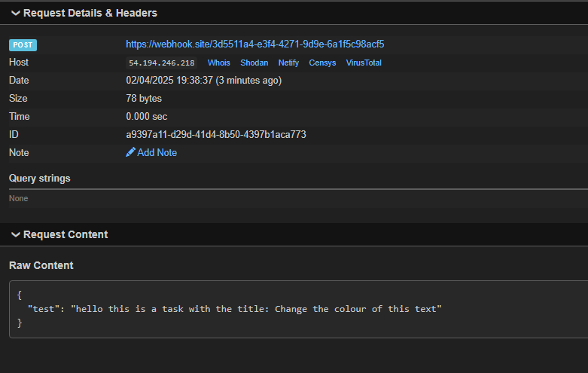Click the Raw Content heading
Screen dimensions: 588x373
[41, 265]
